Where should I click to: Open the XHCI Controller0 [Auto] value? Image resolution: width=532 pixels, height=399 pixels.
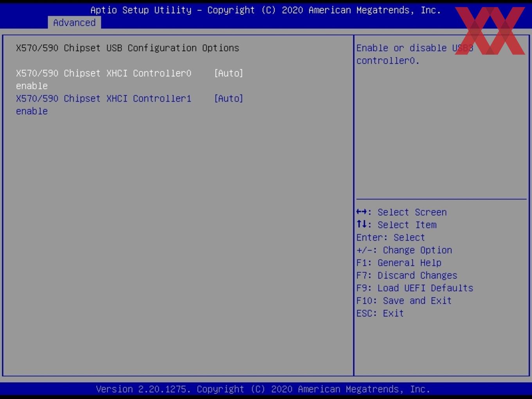[x=228, y=73]
